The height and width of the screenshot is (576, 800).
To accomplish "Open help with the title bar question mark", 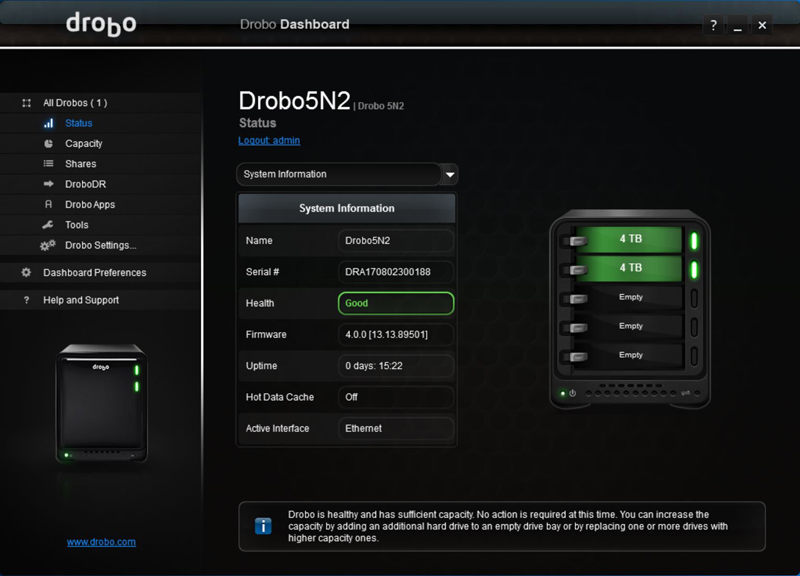I will [713, 25].
